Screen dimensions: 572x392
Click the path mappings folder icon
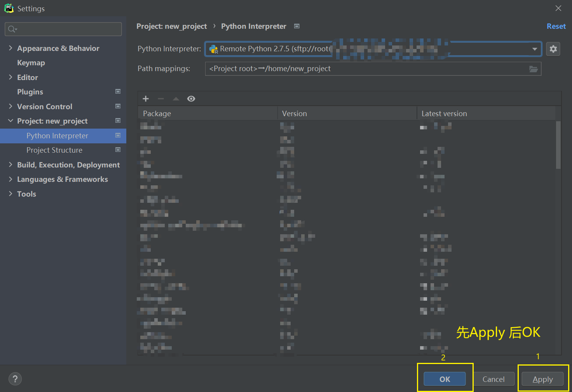534,69
